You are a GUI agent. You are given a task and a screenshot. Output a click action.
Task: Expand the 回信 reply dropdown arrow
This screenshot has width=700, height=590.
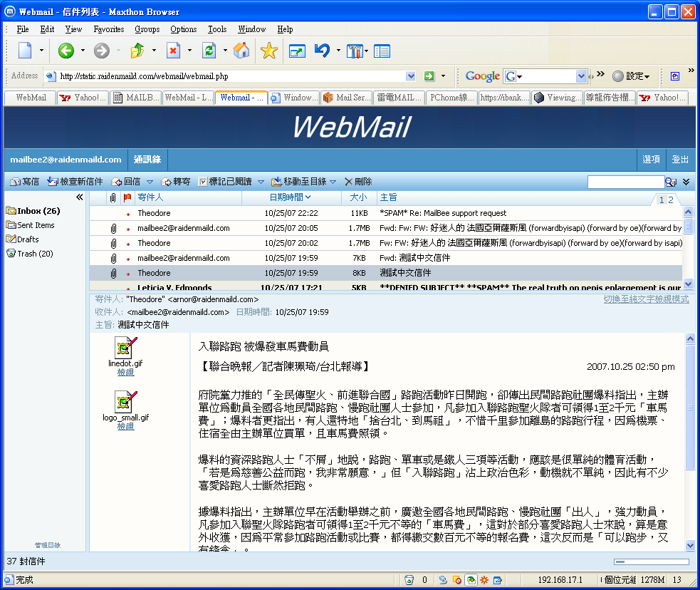pos(150,182)
